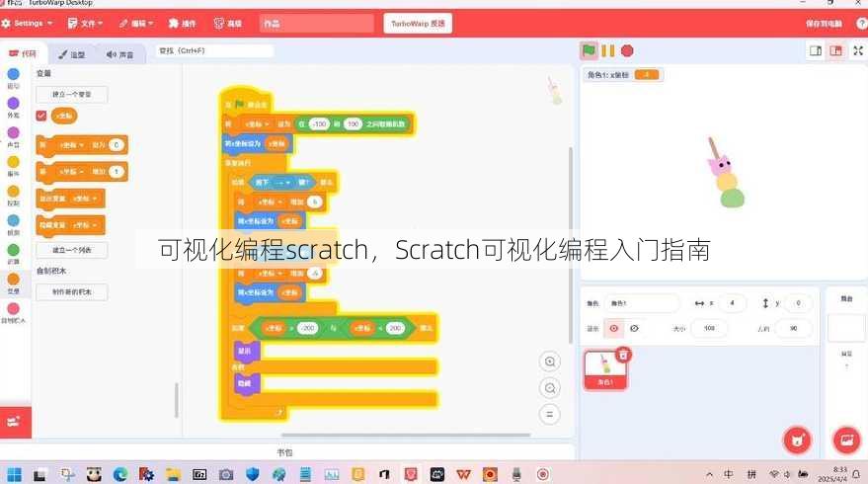Delete 角色1 sprite with trash icon
Screen dimensions: 868x484
pos(623,355)
